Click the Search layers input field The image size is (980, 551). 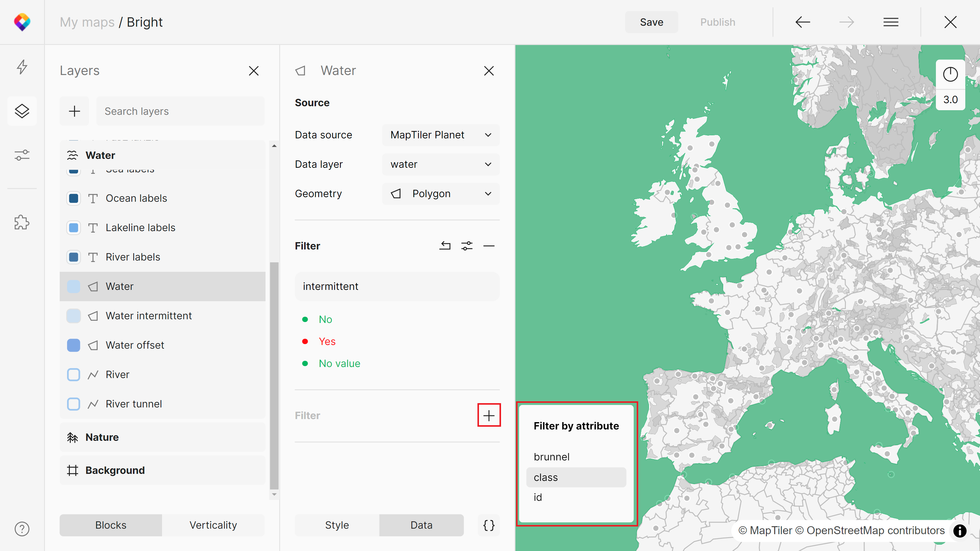[x=180, y=111]
